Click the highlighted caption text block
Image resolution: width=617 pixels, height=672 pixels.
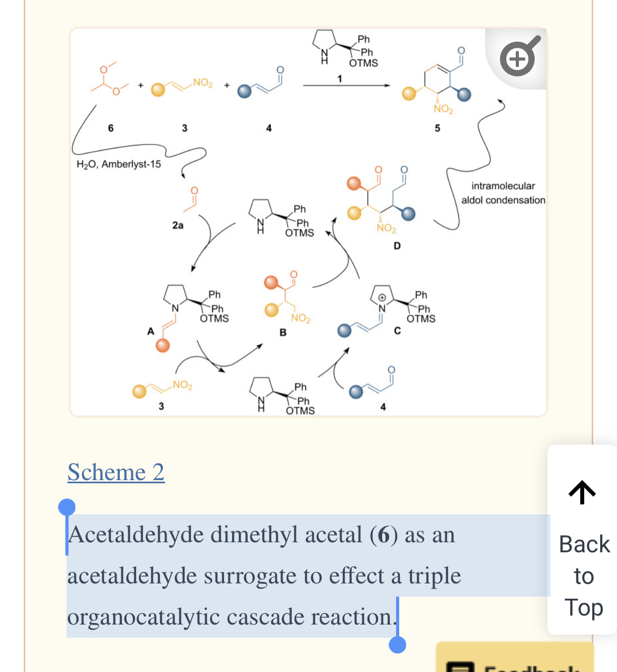[x=237, y=574]
